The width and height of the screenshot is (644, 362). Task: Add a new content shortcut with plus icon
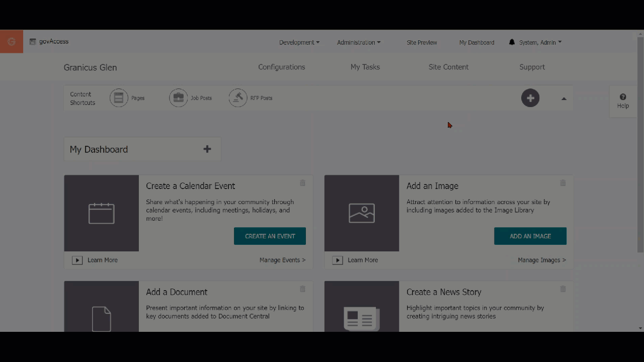530,98
